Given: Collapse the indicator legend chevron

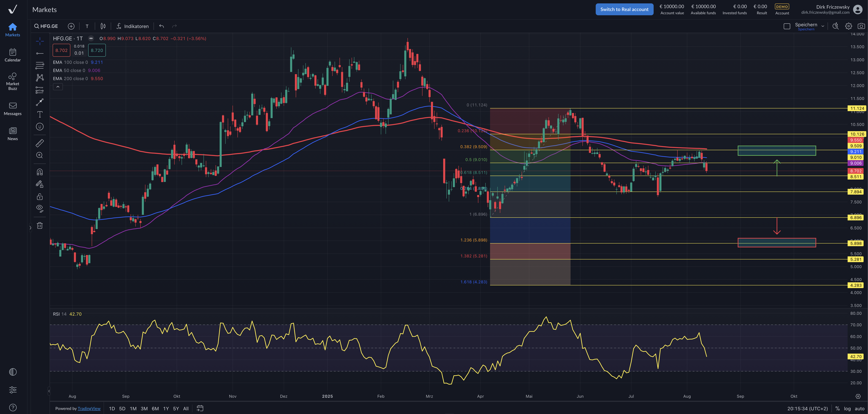Looking at the screenshot, I should (x=58, y=87).
